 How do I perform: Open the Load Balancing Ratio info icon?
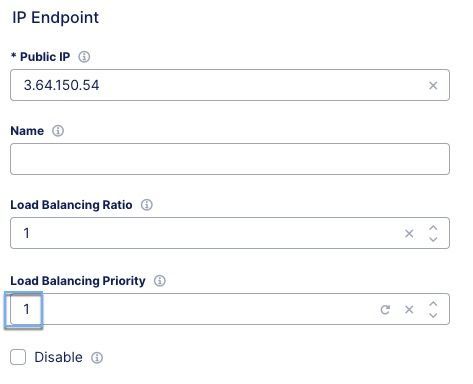point(147,205)
